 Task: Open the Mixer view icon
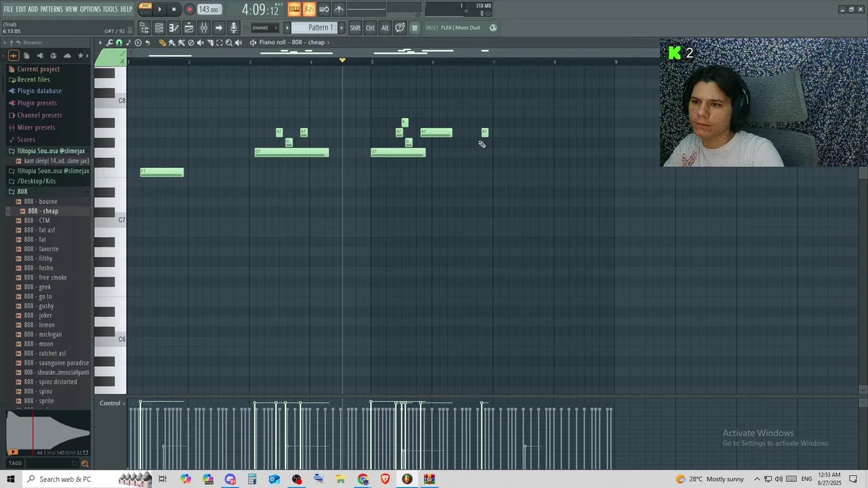(x=203, y=28)
